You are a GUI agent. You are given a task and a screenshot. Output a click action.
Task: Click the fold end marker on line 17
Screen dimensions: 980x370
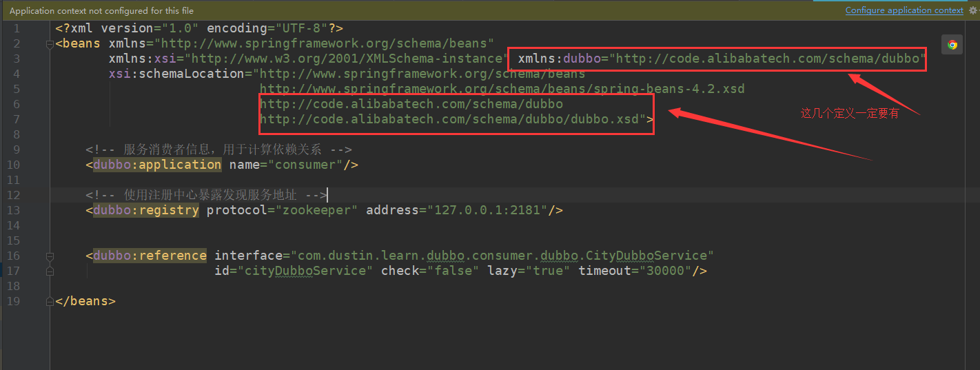(x=49, y=271)
